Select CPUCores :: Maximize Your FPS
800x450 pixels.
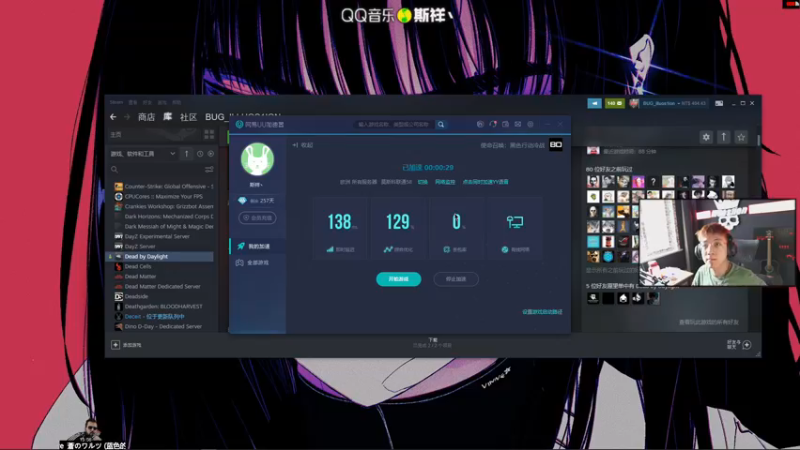pos(161,196)
